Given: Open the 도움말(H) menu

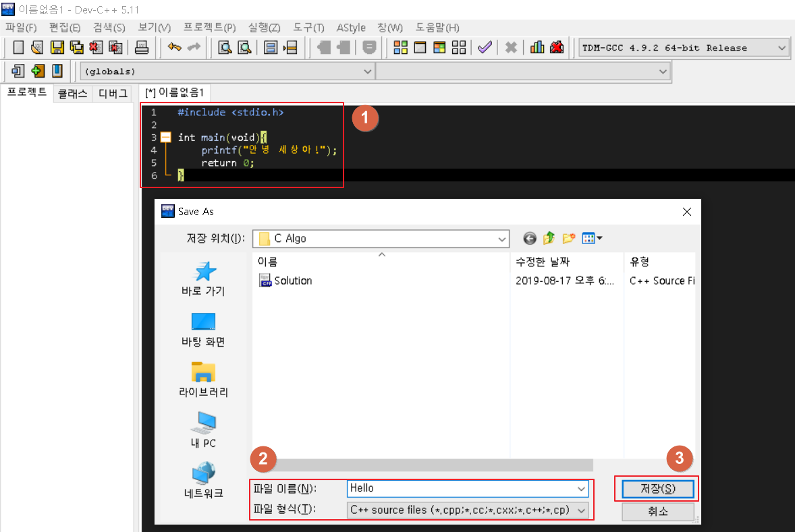Looking at the screenshot, I should (x=437, y=28).
